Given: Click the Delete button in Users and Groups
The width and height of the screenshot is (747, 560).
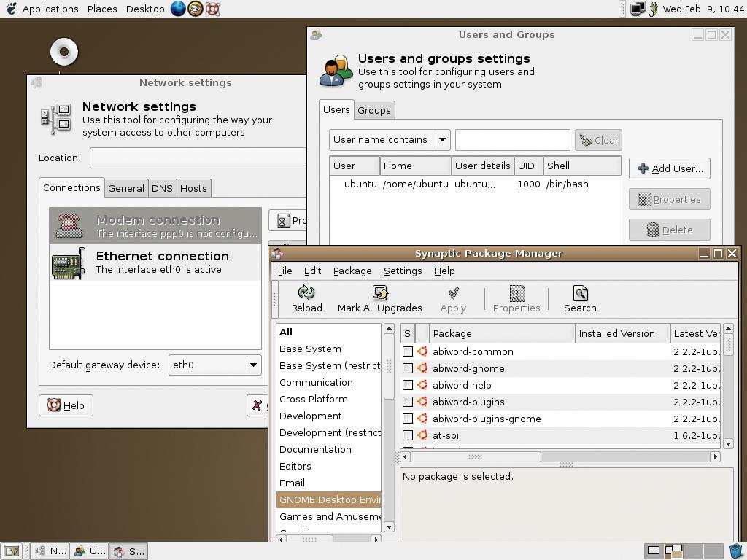Looking at the screenshot, I should click(x=670, y=230).
